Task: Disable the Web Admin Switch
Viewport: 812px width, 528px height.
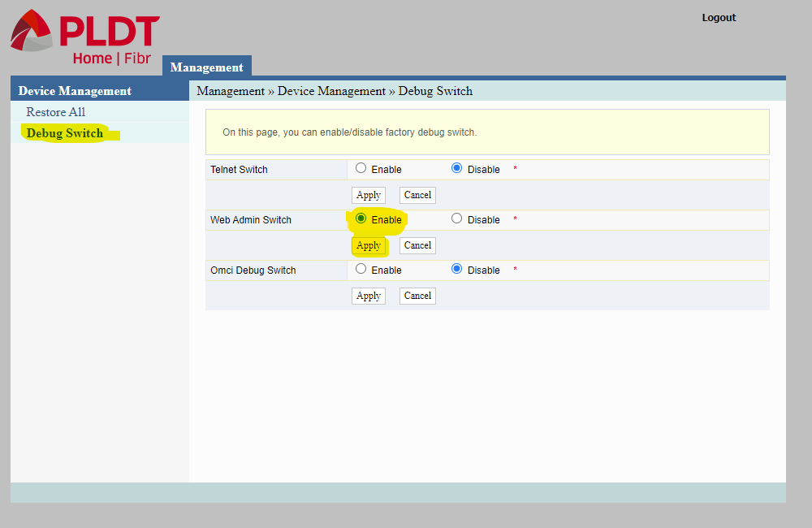Action: point(456,219)
